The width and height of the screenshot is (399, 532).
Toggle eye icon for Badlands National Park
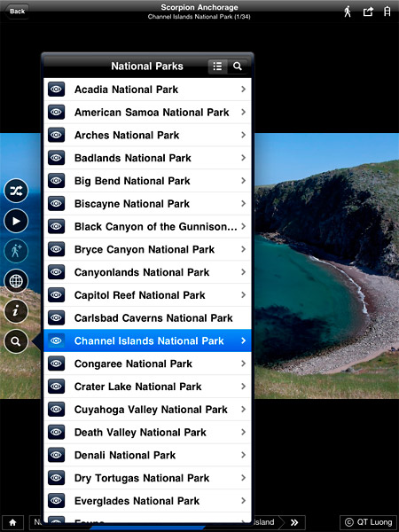[x=57, y=158]
